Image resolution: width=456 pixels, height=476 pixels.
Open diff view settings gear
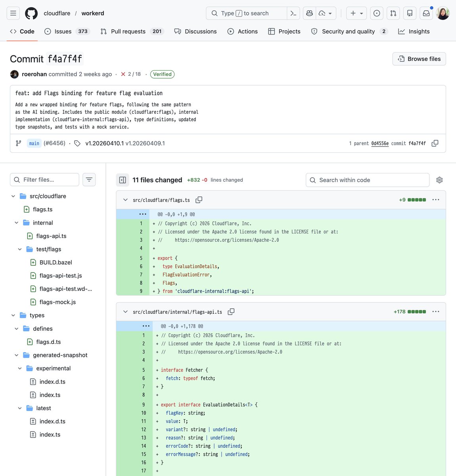439,180
